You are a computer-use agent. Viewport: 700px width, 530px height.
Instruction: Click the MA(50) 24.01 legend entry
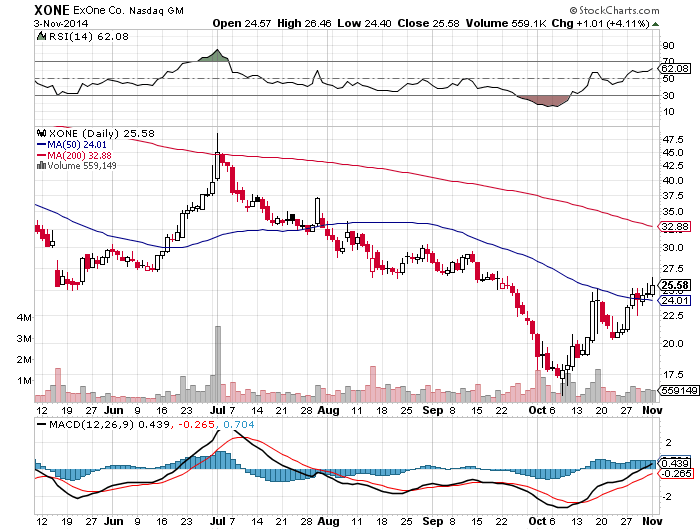click(72, 145)
